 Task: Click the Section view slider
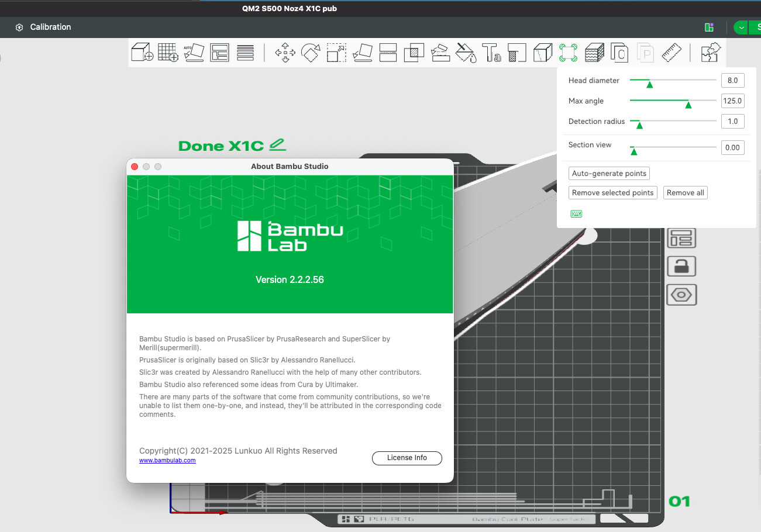coord(673,148)
